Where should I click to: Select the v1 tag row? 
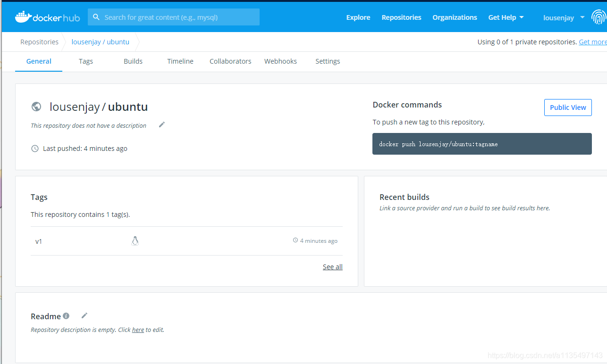coord(186,241)
